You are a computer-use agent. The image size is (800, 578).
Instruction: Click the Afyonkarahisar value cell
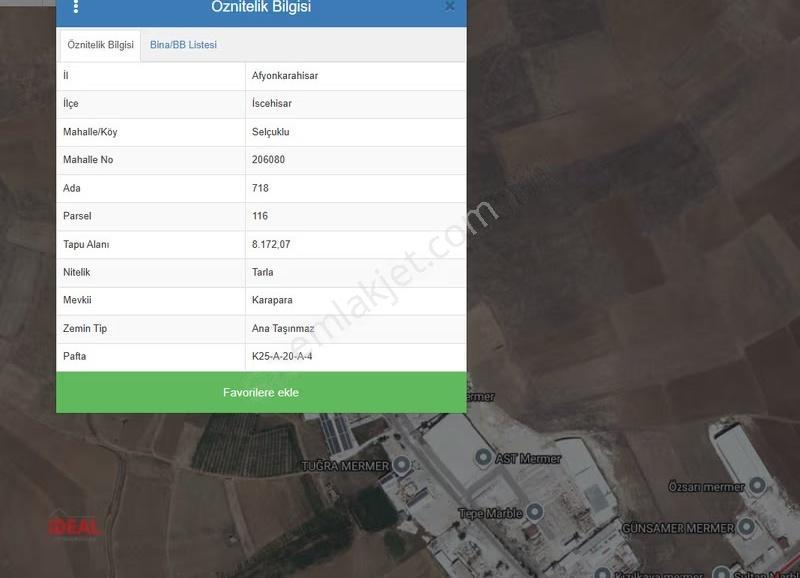[x=356, y=76]
